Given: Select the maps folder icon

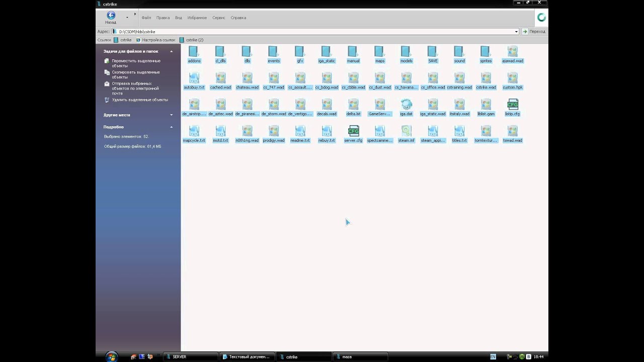Looking at the screenshot, I should (x=379, y=51).
